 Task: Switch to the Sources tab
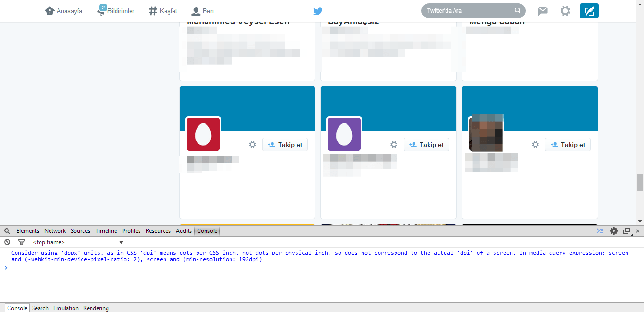click(80, 231)
